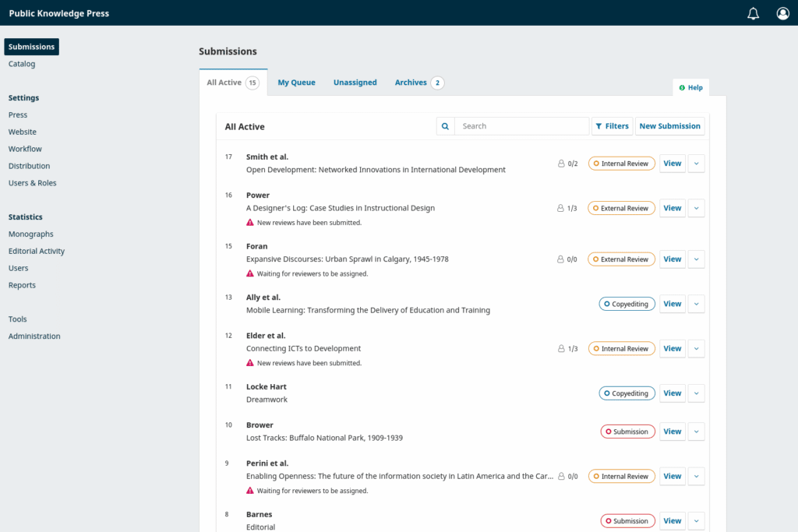Expand the View dropdown for Smith et al.

click(x=694, y=164)
